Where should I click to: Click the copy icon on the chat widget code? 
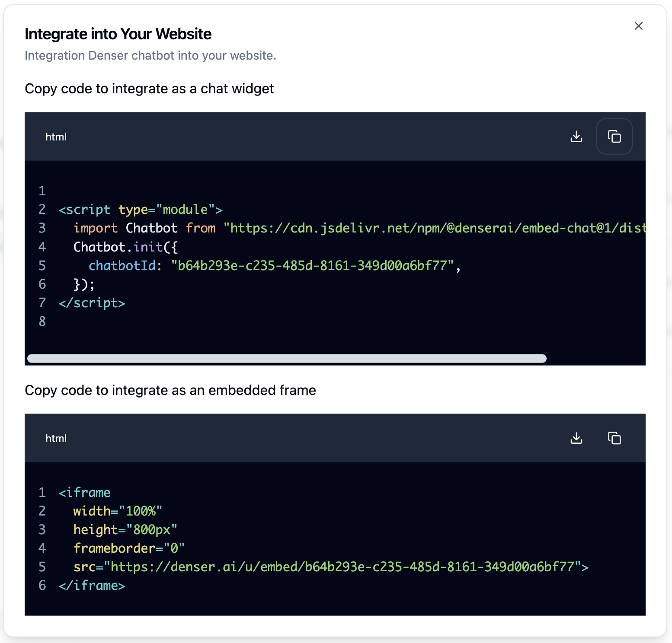(614, 136)
